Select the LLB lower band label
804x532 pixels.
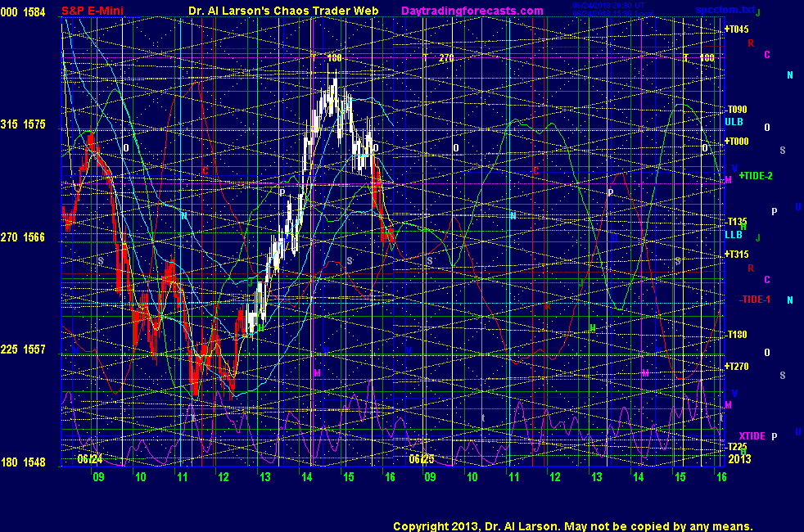coord(734,235)
